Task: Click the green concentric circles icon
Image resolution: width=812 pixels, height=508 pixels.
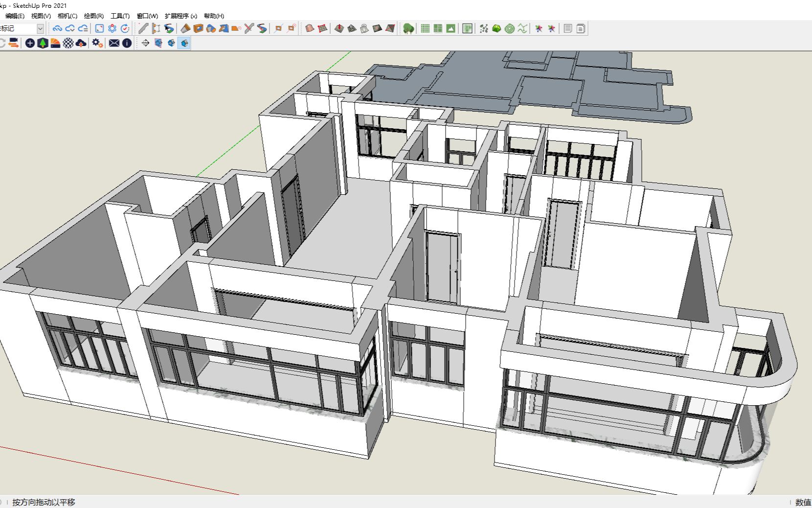Action: click(509, 28)
